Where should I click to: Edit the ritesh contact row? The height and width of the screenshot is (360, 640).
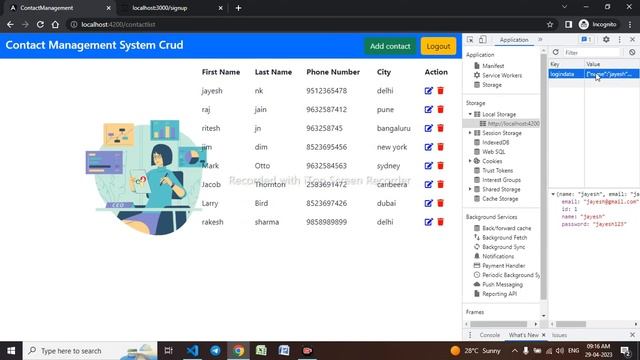(x=428, y=128)
